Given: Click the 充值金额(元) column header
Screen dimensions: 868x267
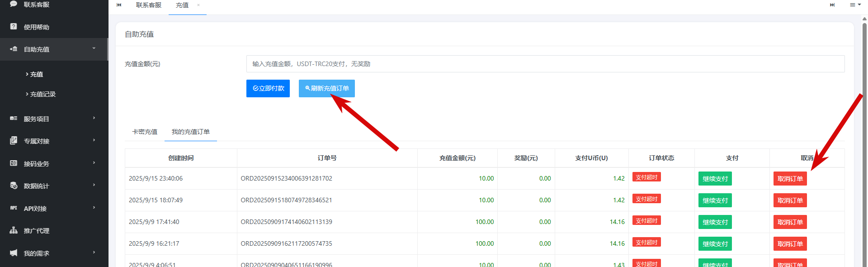Looking at the screenshot, I should [458, 158].
